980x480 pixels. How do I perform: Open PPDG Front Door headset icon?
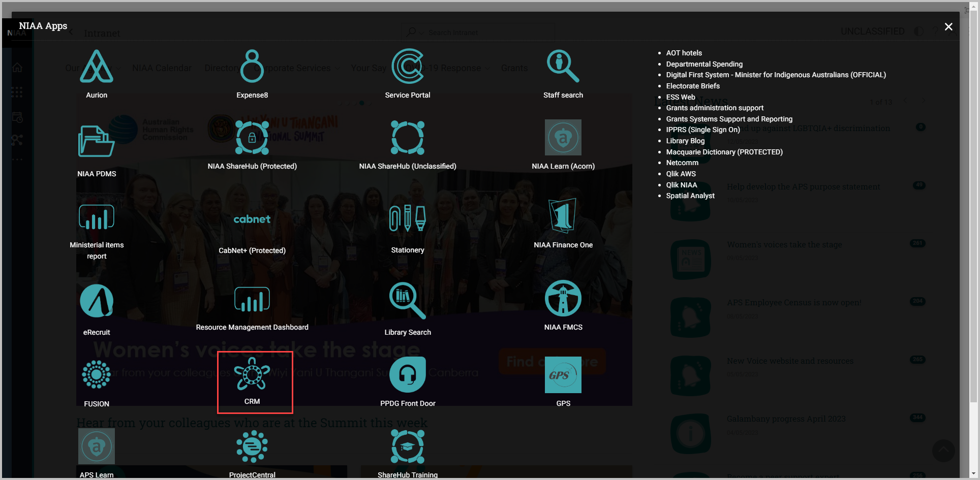[x=408, y=375]
